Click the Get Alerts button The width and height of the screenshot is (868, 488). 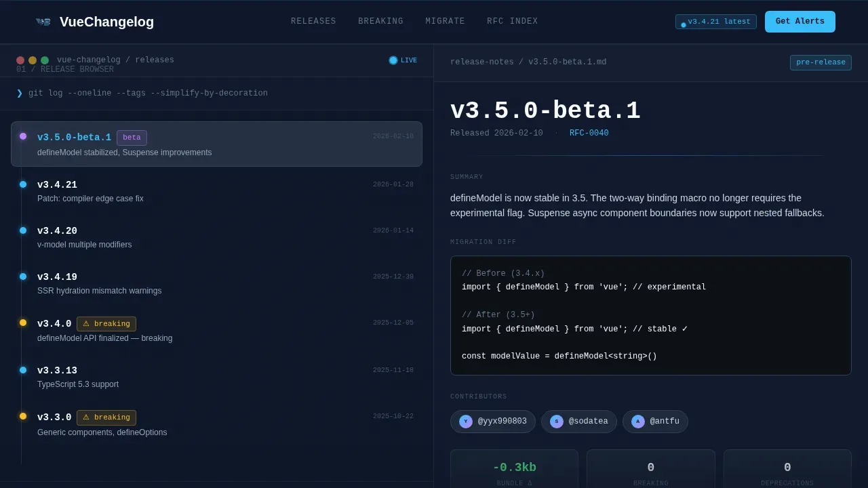800,22
